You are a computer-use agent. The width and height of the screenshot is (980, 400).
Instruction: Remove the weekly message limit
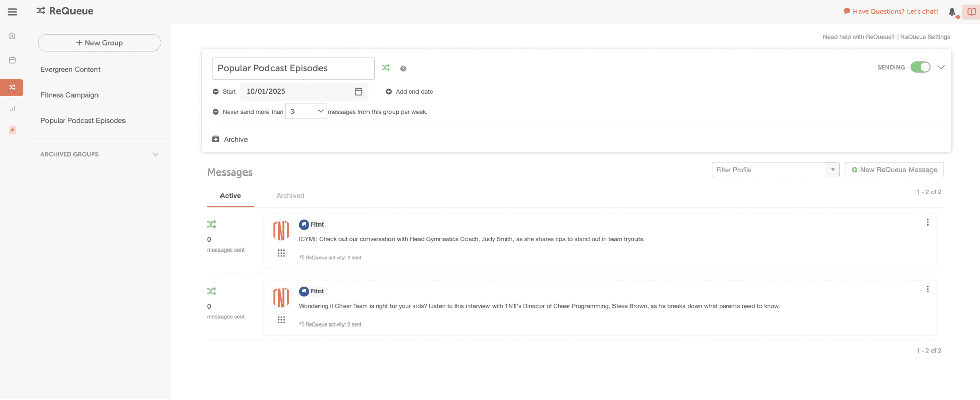pyautogui.click(x=216, y=112)
